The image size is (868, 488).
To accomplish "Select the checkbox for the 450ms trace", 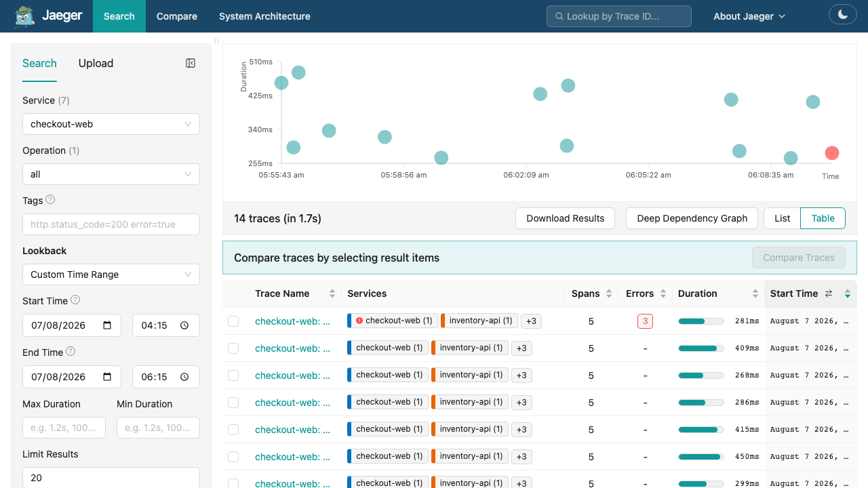I will [233, 457].
